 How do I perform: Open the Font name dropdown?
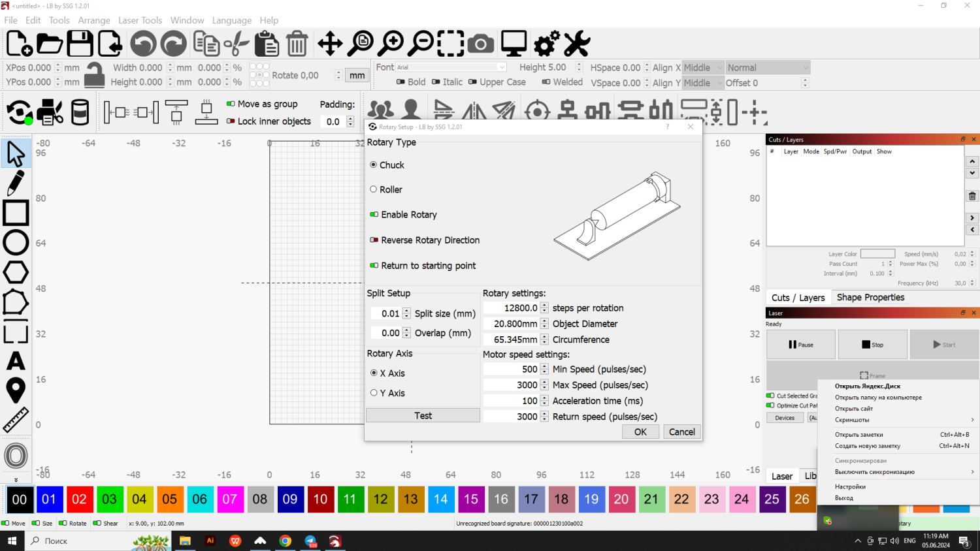click(x=451, y=67)
